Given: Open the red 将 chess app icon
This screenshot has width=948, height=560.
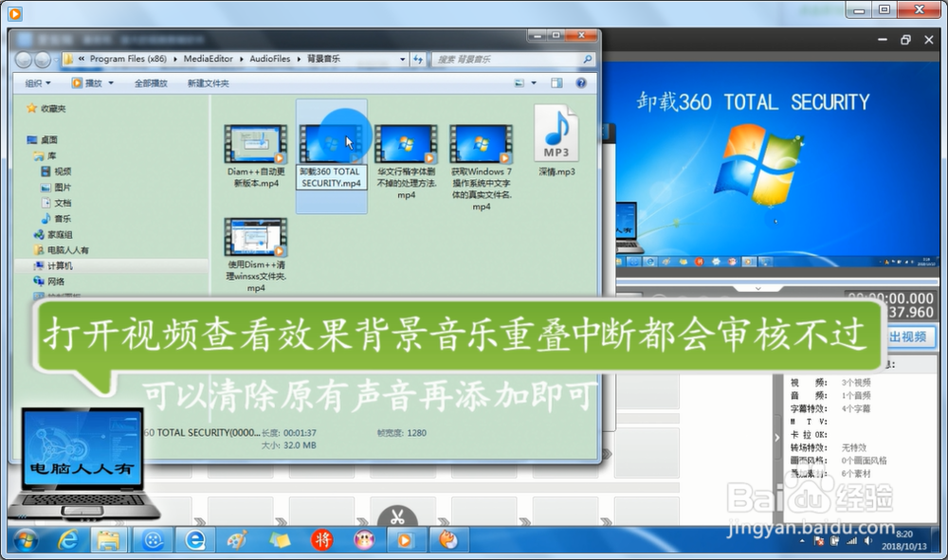Looking at the screenshot, I should pos(322,540).
